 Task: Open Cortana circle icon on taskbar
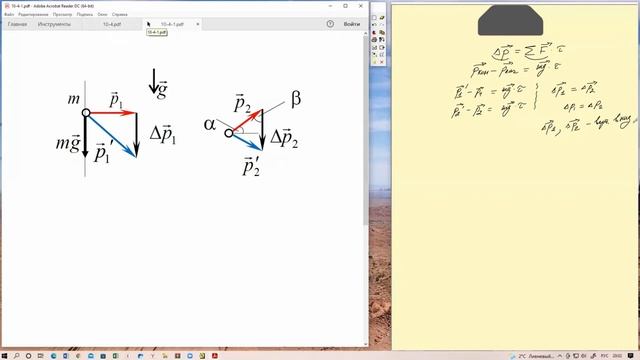point(28,356)
